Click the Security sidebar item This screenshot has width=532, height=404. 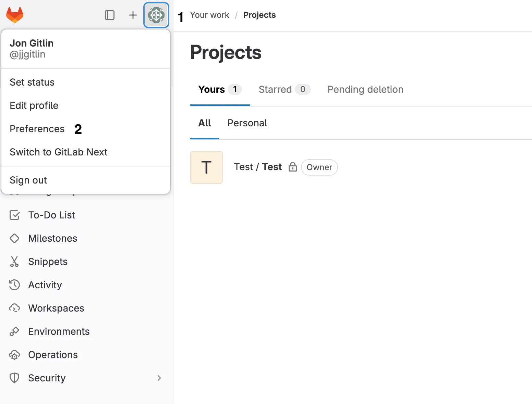(x=86, y=378)
